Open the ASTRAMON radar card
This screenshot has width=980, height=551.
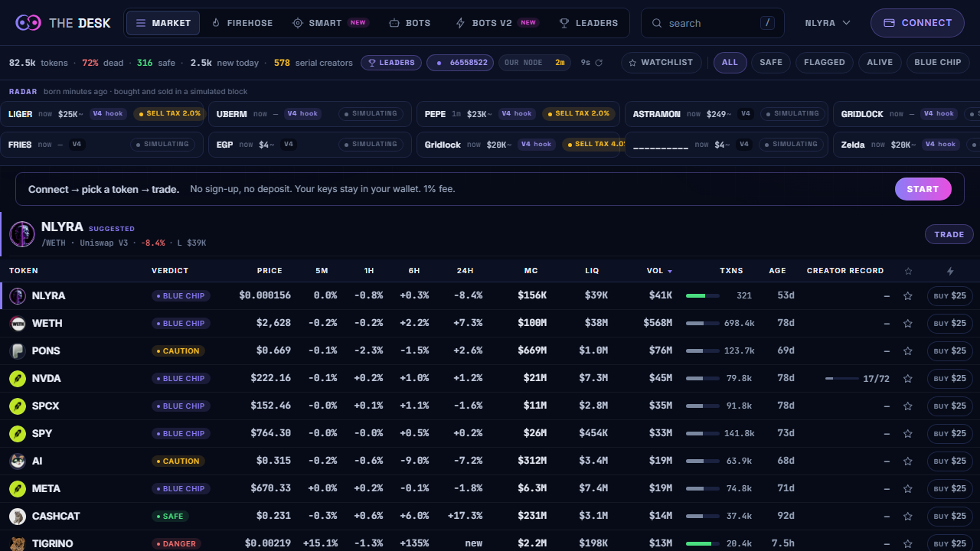coord(726,114)
